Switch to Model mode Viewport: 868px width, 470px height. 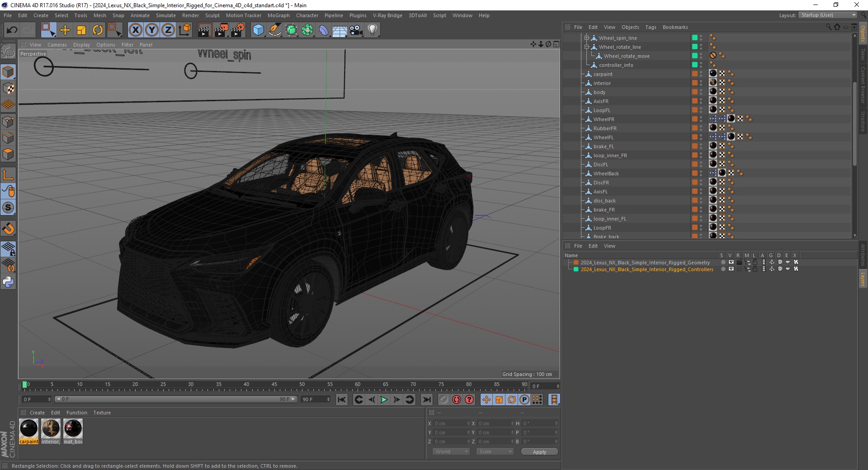pyautogui.click(x=8, y=72)
